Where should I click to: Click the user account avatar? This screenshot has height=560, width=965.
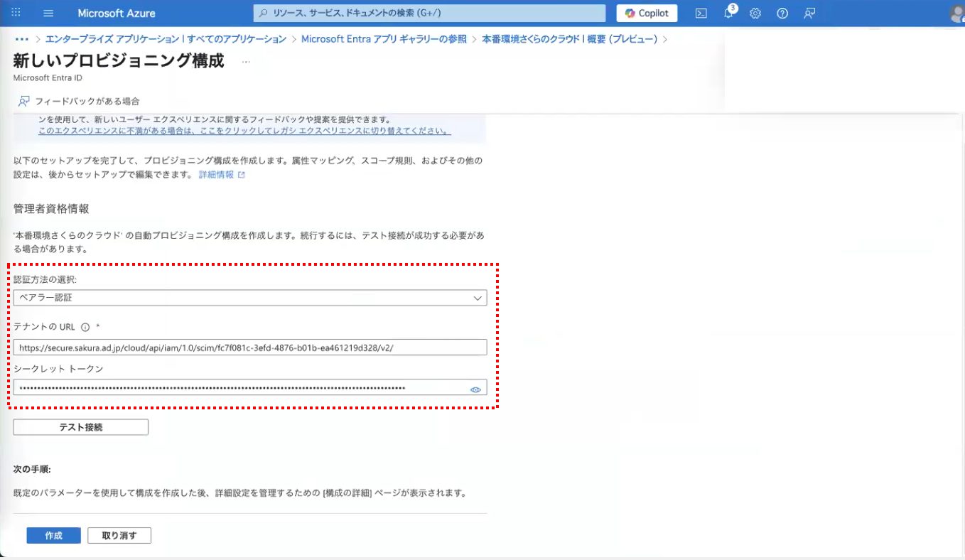tap(956, 14)
